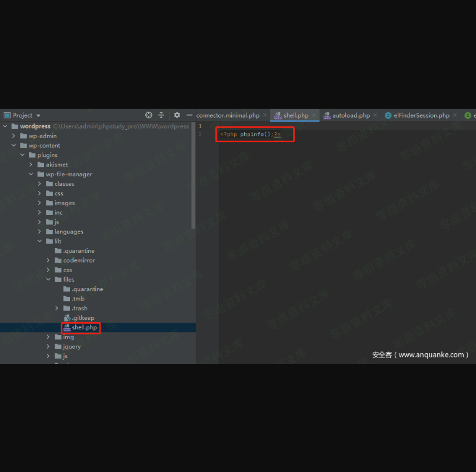
Task: Switch to the elFinderSession.php tab
Action: click(x=421, y=116)
